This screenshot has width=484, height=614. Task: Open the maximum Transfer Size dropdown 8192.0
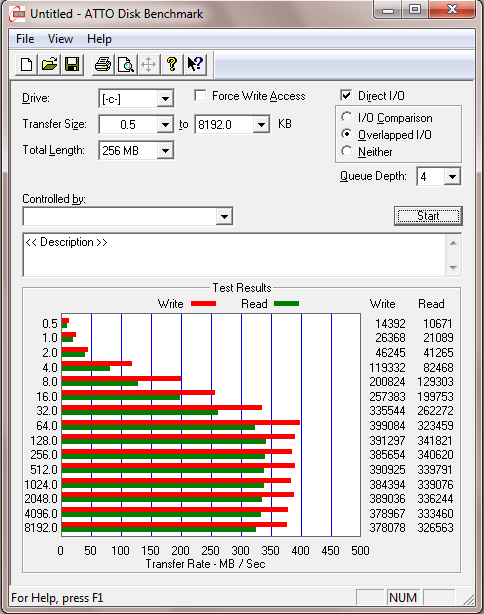click(261, 125)
